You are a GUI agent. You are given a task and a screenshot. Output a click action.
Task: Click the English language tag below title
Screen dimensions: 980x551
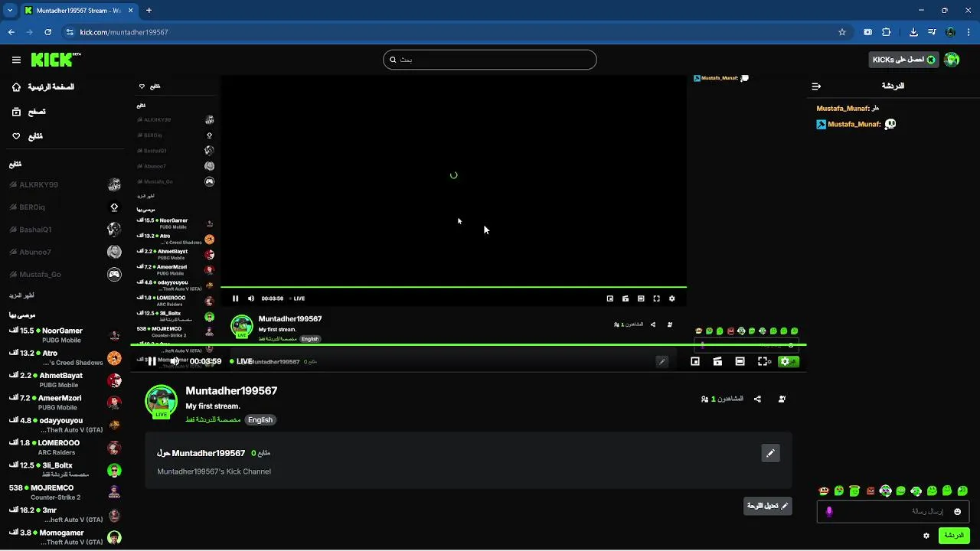260,419
